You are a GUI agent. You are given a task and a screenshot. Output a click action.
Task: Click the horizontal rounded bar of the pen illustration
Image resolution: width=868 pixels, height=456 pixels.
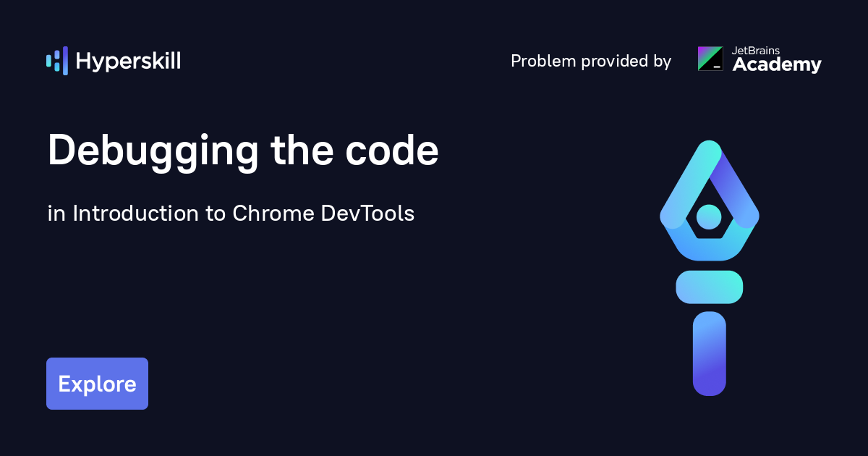tap(709, 287)
